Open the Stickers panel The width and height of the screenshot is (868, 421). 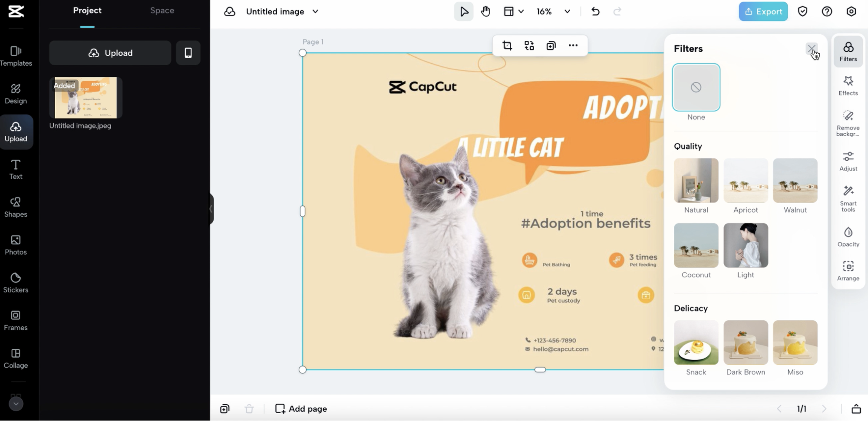pyautogui.click(x=16, y=283)
